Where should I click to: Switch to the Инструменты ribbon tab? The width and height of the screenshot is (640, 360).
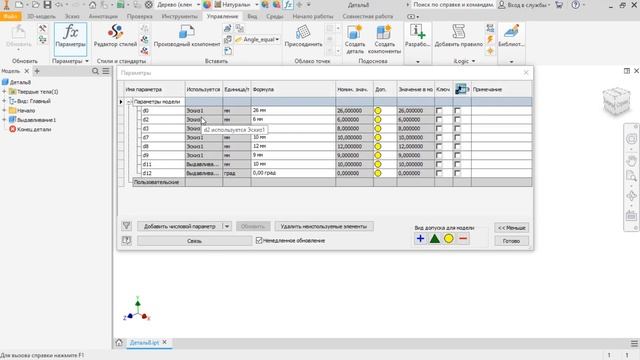pyautogui.click(x=180, y=16)
